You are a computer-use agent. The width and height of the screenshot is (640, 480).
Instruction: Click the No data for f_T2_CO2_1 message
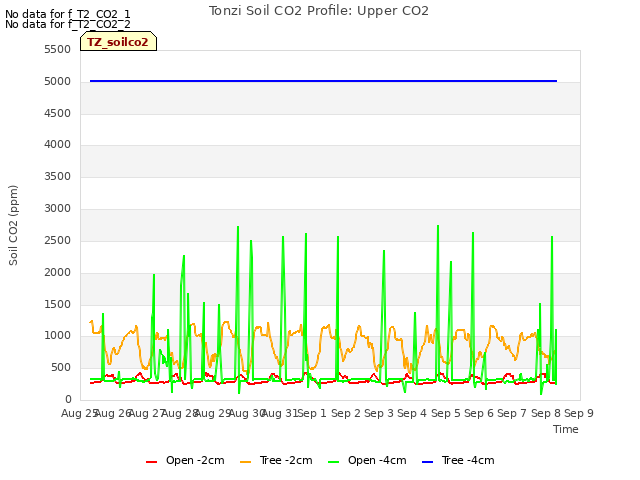point(68,14)
